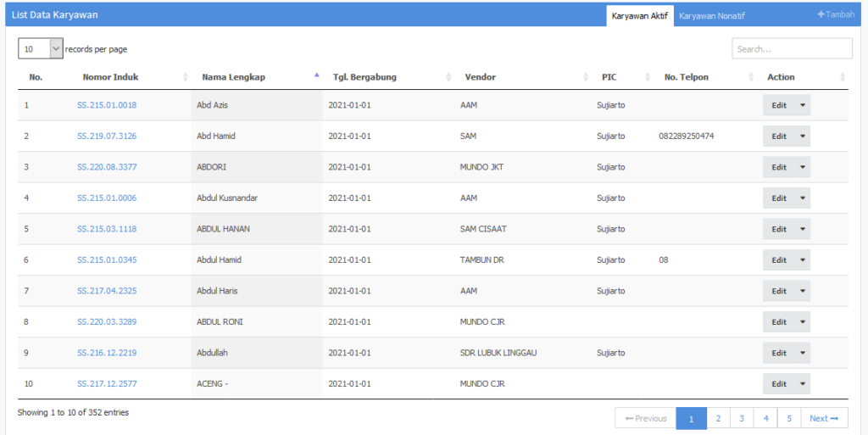Open employee link SS.217.04.2325
Screen dimensions: 868x435
pyautogui.click(x=107, y=291)
